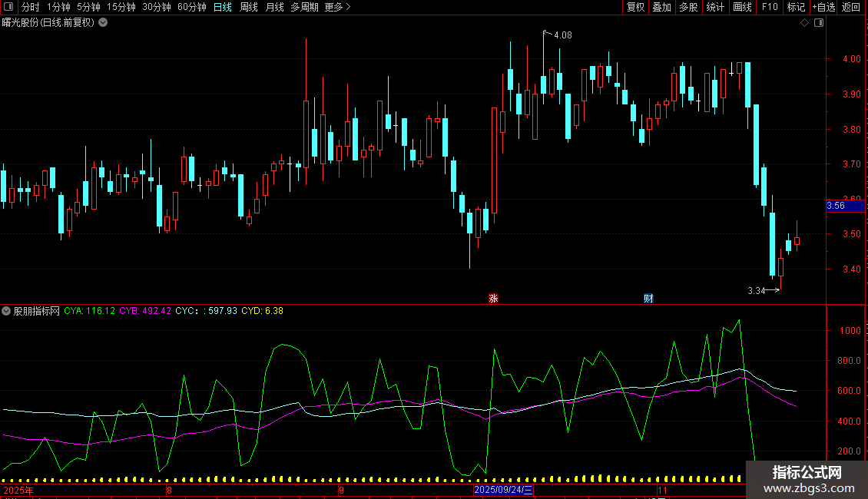Select the 1分钟 period
This screenshot has width=868, height=499.
[x=58, y=7]
